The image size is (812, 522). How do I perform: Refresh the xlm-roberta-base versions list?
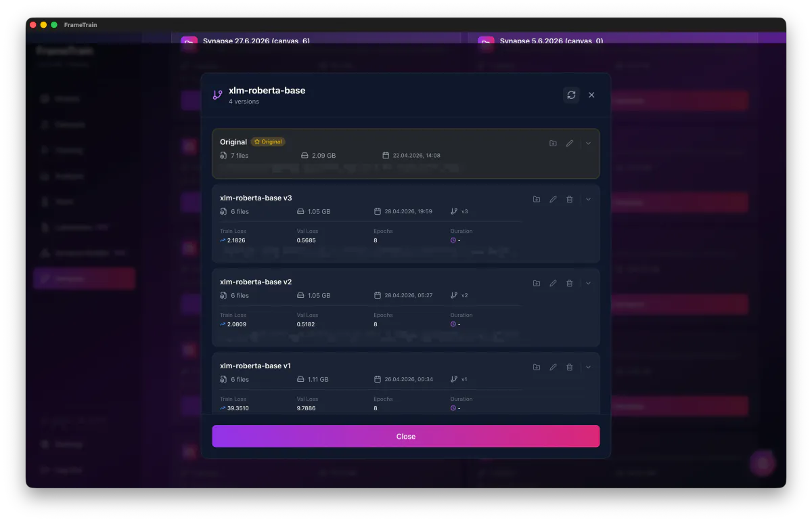571,95
